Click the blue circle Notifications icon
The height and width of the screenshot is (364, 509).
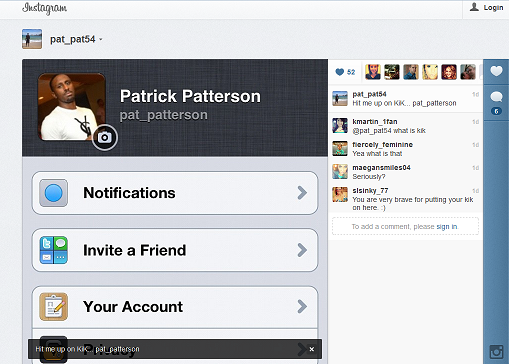click(x=53, y=193)
